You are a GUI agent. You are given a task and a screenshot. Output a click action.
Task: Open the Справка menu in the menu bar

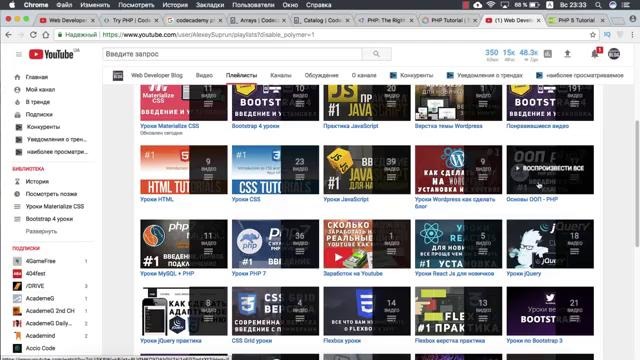pos(318,5)
